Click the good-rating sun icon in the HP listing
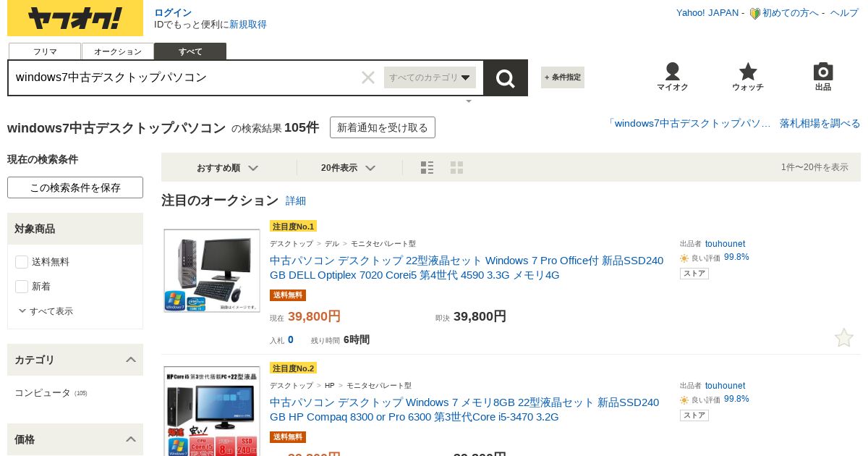The image size is (868, 456). tap(684, 400)
